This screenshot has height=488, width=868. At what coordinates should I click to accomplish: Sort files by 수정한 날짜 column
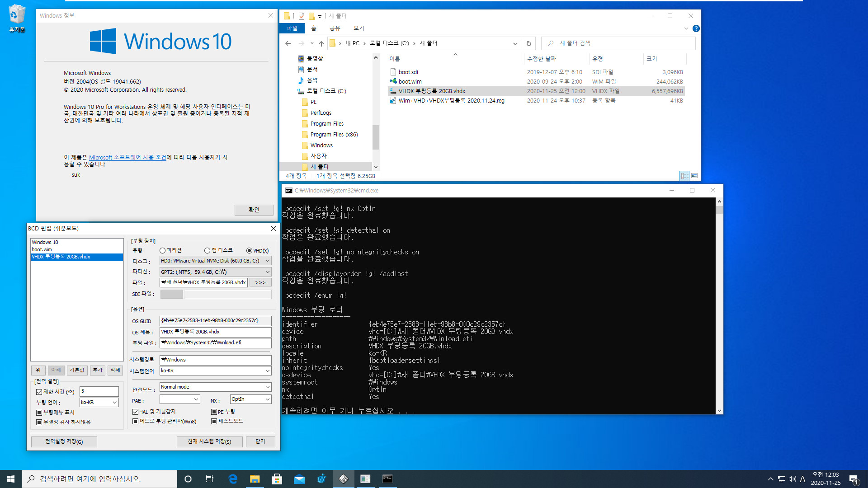pos(556,59)
